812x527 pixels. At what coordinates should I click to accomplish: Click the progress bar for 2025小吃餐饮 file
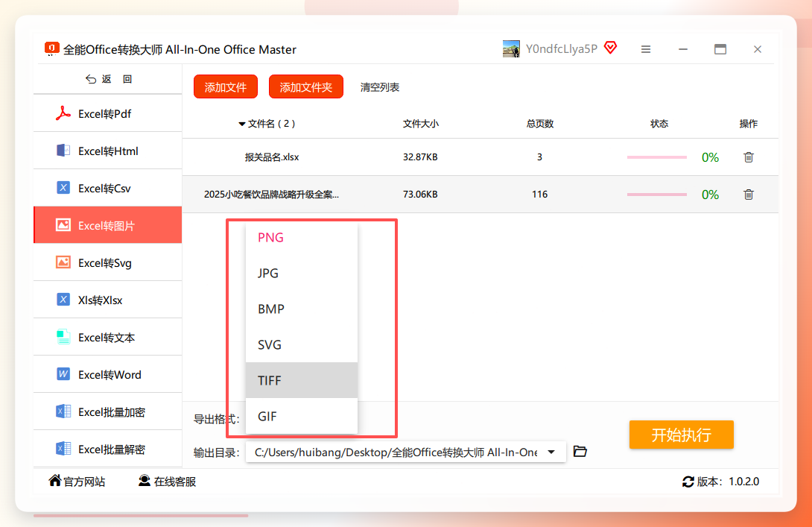click(656, 195)
